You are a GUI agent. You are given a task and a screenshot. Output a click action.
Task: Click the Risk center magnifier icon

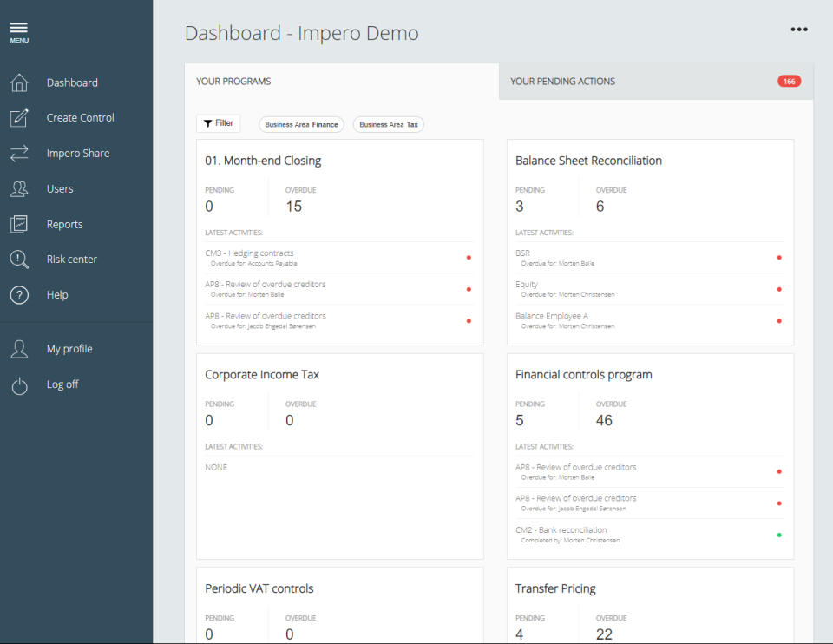point(19,260)
